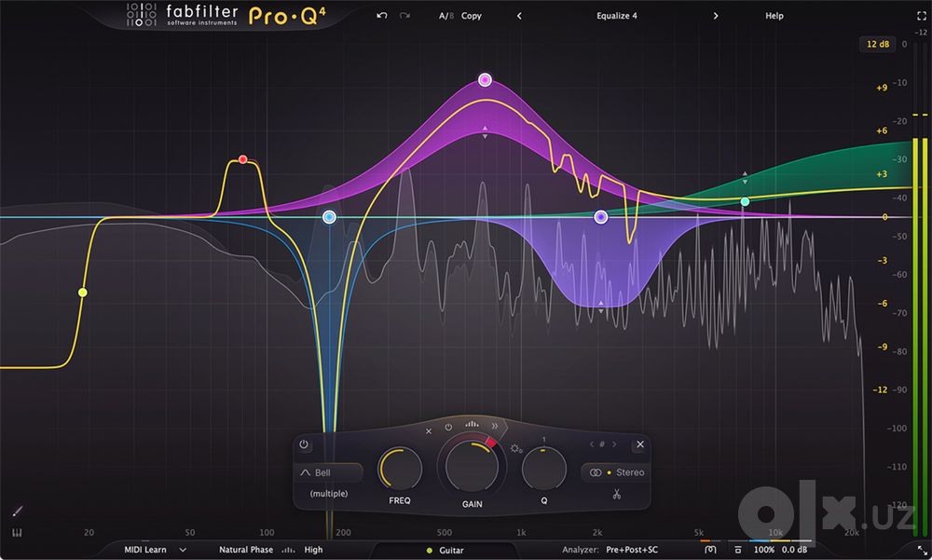Toggle the band bypass power button
This screenshot has height=560, width=932.
(304, 444)
